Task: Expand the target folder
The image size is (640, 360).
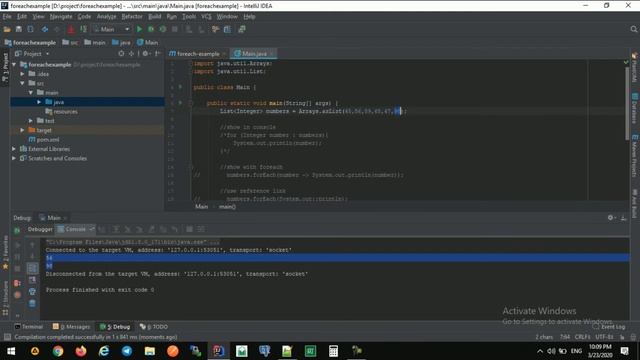Action: tap(22, 130)
